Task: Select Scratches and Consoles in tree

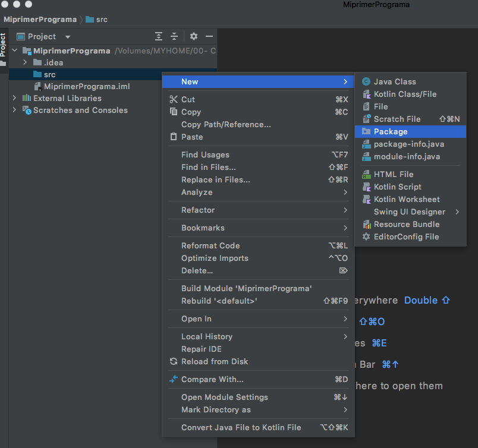Action: (x=80, y=111)
